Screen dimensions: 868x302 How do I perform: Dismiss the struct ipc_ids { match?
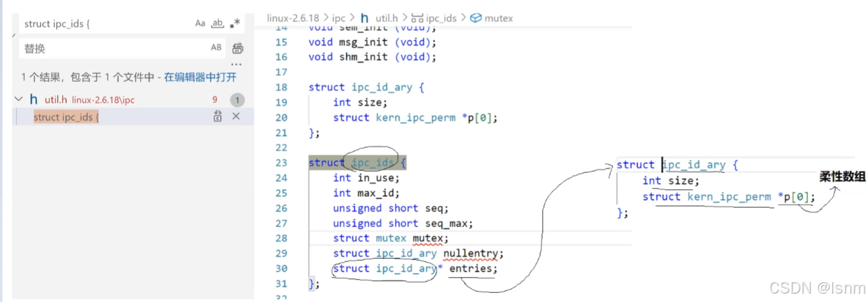click(236, 117)
